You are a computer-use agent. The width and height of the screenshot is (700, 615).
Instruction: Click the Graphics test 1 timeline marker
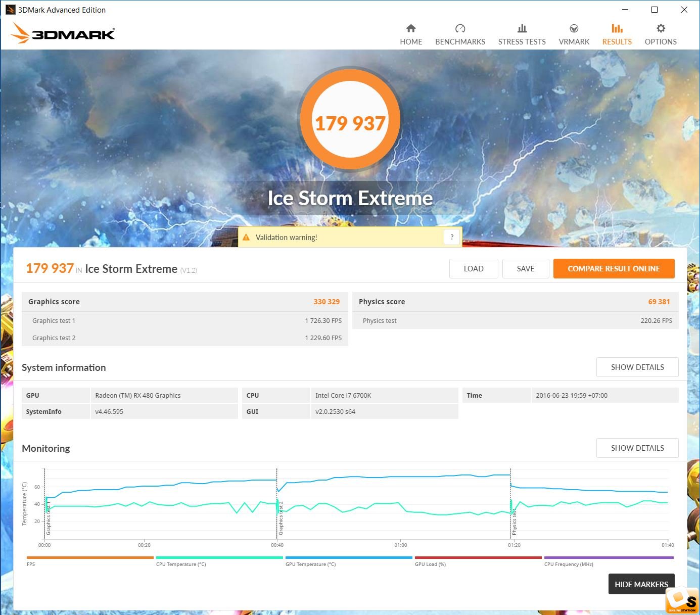[48, 518]
